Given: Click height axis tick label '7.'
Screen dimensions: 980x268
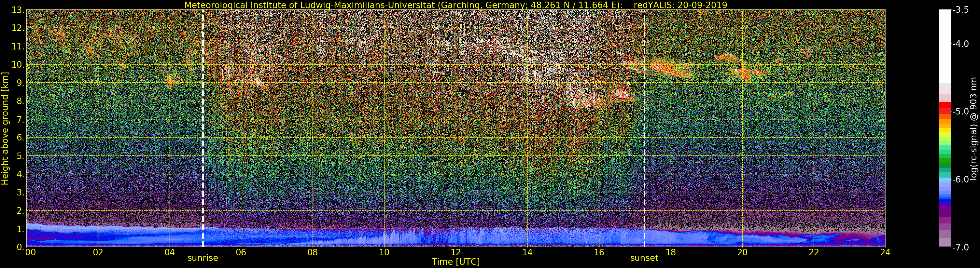Looking at the screenshot, I should tap(21, 119).
